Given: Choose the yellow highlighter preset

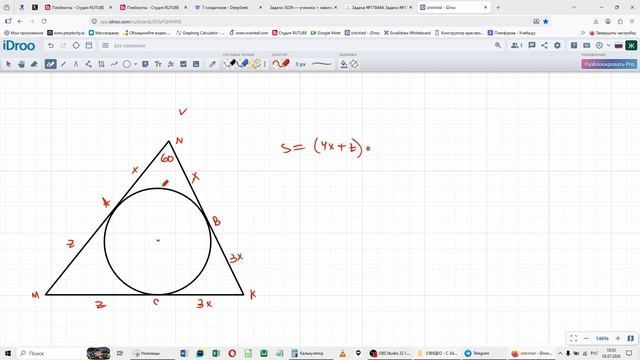Looking at the screenshot, I should click(x=256, y=64).
